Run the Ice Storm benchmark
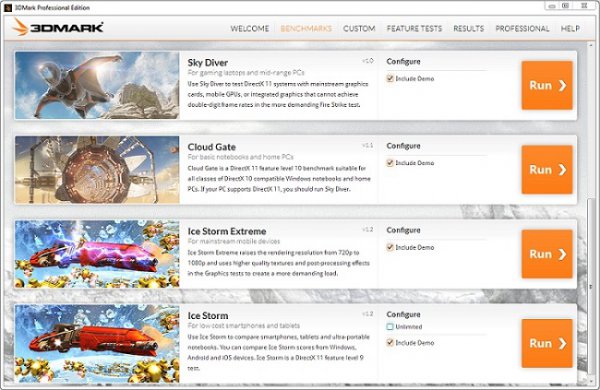The height and width of the screenshot is (390, 600). pyautogui.click(x=547, y=343)
